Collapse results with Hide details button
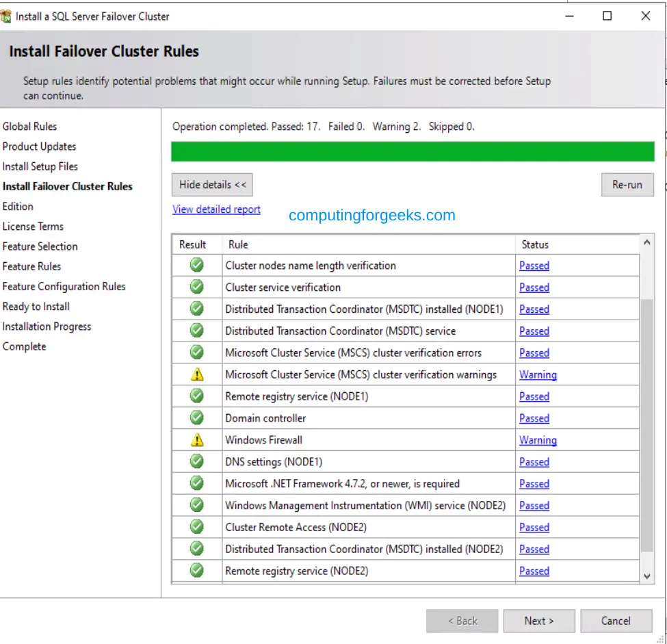The width and height of the screenshot is (667, 644). coord(212,185)
